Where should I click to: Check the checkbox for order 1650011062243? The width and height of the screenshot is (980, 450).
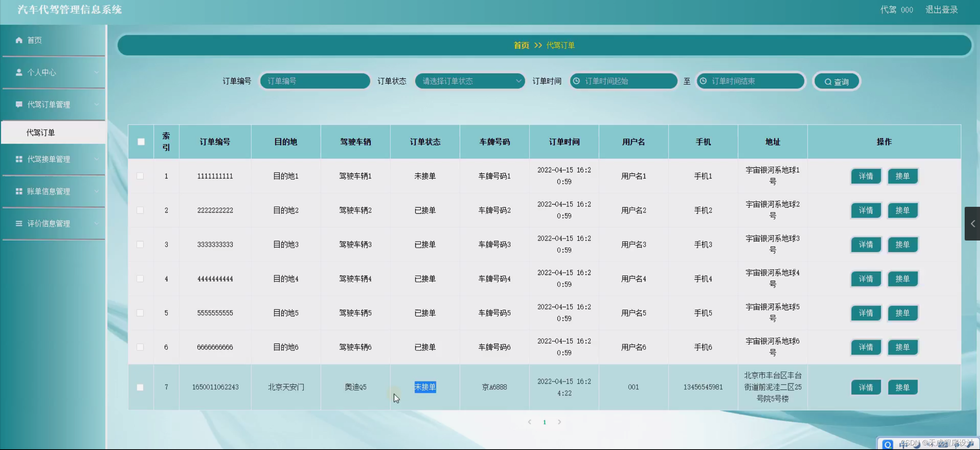click(141, 387)
